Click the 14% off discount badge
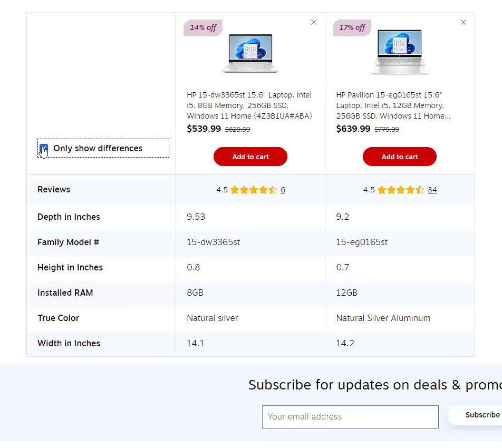Viewport: 502px width, 448px height. [x=203, y=28]
